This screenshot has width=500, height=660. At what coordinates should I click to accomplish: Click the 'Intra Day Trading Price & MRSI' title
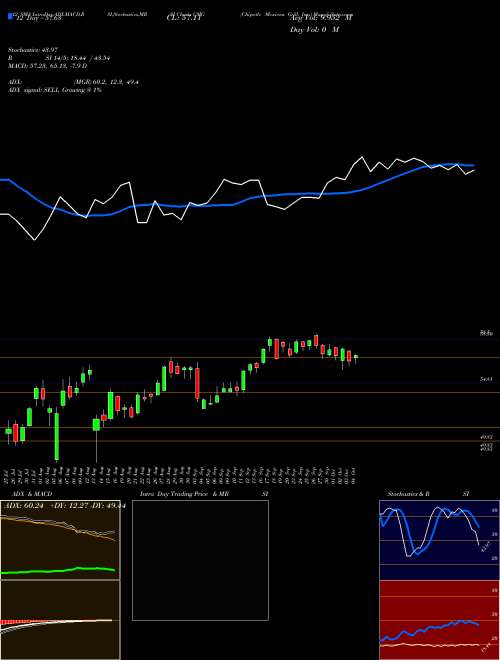click(204, 493)
